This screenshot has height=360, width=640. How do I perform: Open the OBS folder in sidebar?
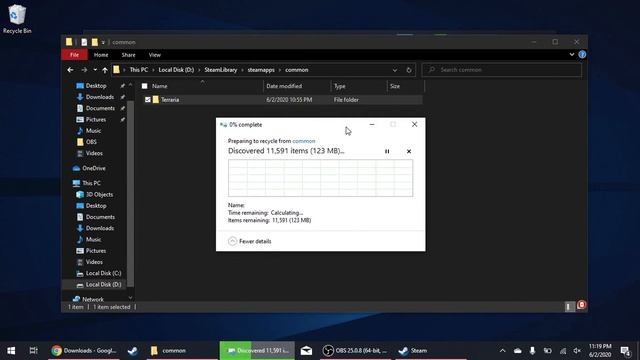(x=91, y=142)
